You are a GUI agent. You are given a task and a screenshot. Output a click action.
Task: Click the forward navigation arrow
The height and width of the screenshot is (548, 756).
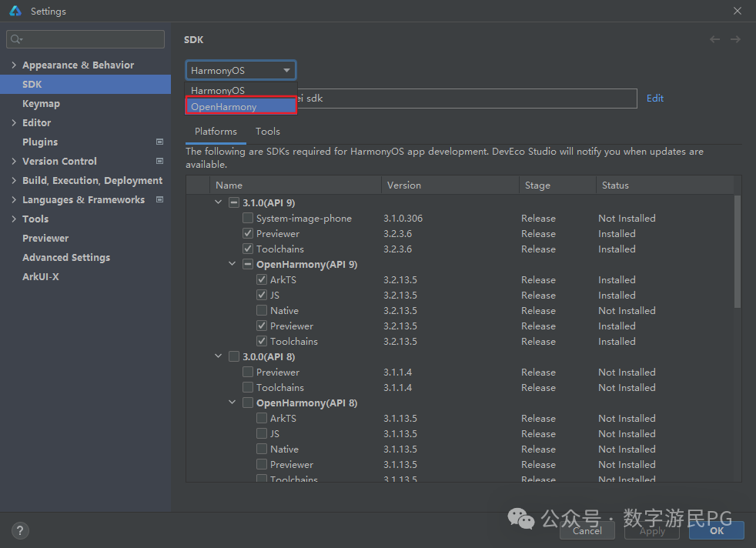tap(735, 39)
